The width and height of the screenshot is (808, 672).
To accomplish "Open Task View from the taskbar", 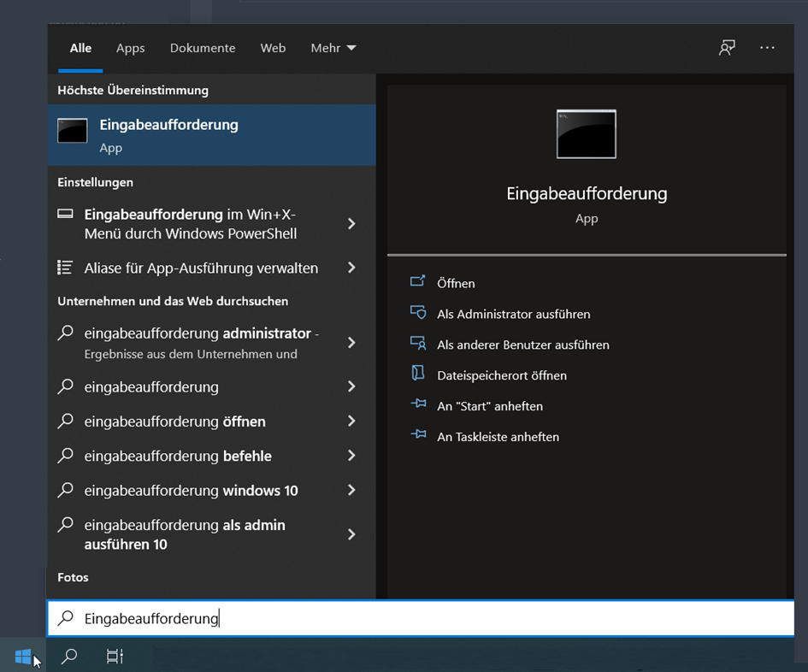I will click(115, 657).
